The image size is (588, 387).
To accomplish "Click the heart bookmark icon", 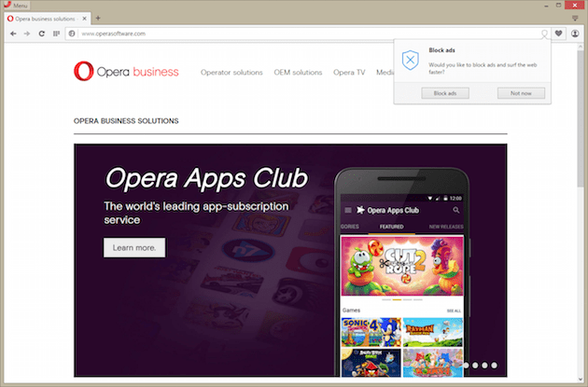I will point(558,34).
